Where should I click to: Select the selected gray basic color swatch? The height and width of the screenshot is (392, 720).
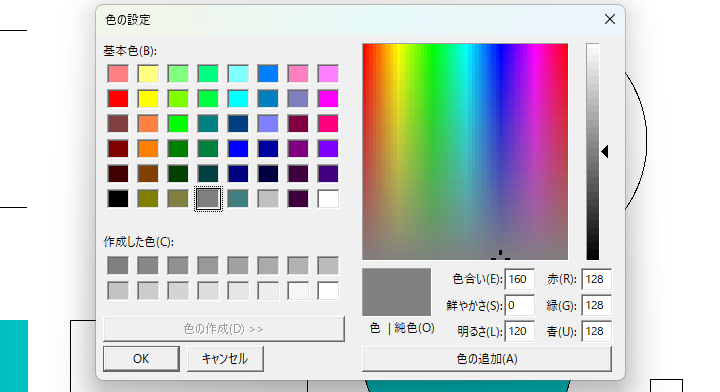[208, 199]
